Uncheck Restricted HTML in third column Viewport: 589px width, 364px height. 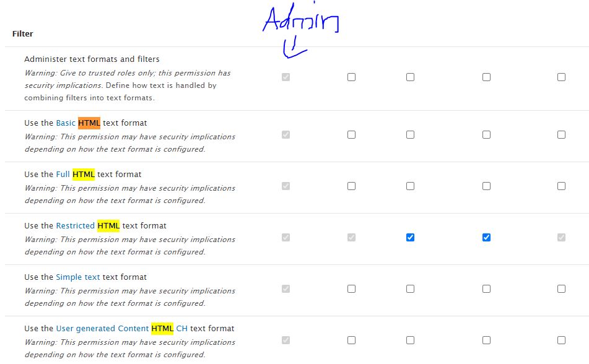410,238
